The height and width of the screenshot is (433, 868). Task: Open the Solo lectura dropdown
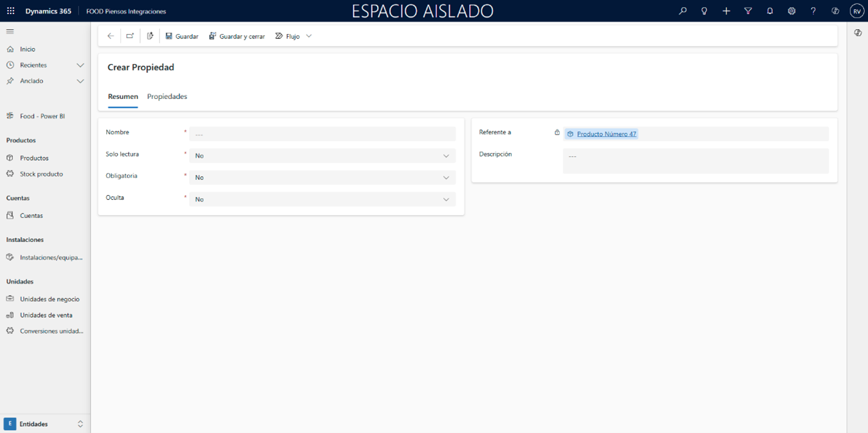point(322,156)
